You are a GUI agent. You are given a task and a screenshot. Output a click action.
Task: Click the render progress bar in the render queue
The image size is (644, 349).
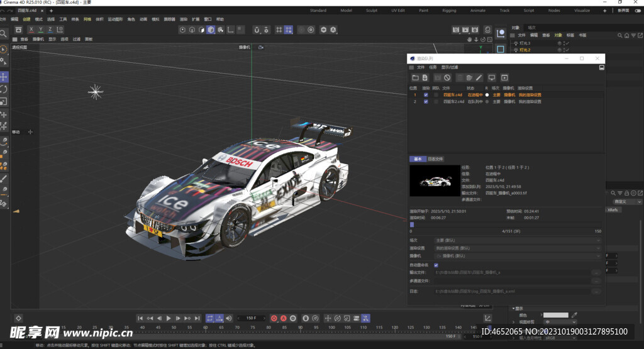click(x=506, y=224)
